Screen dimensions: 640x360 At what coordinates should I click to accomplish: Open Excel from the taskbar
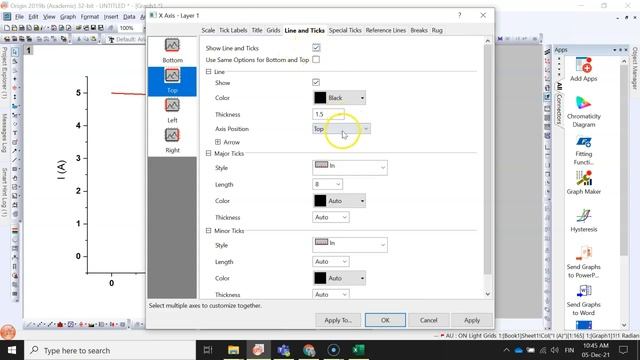pyautogui.click(x=358, y=350)
